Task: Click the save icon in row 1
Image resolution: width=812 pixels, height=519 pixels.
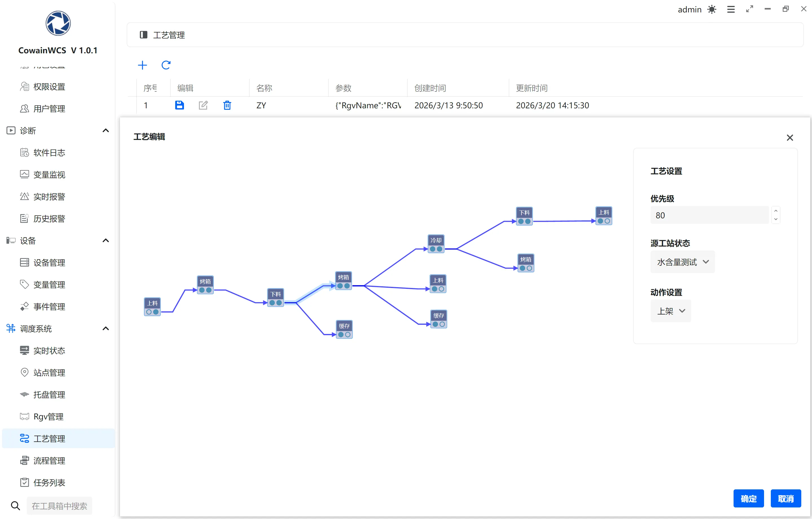Action: (x=179, y=105)
